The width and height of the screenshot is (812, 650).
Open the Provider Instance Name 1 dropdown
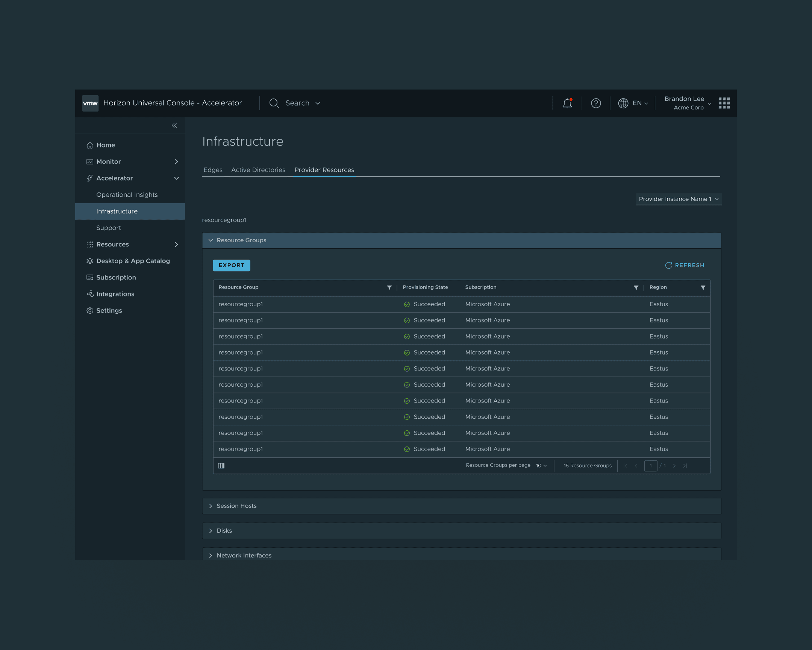(x=678, y=199)
